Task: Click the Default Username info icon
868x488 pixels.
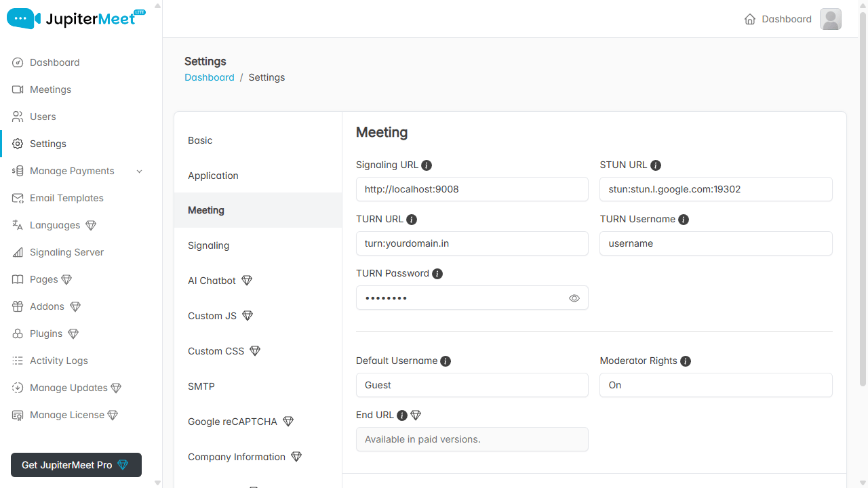Action: click(446, 361)
